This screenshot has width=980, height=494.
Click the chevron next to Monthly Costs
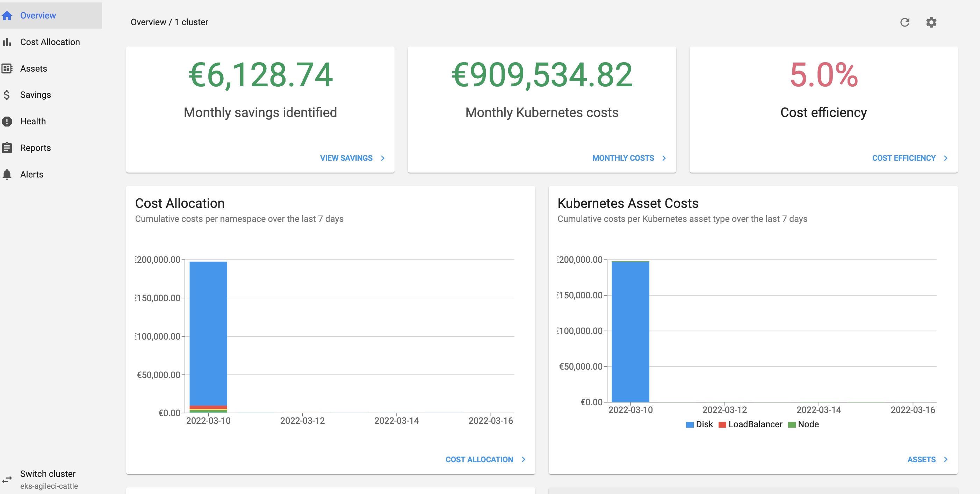click(x=664, y=158)
